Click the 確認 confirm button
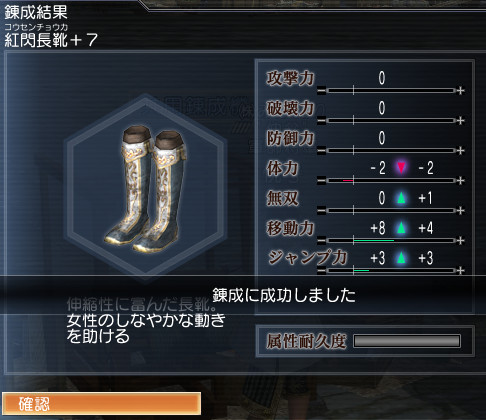This screenshot has width=486, height=420. (101, 404)
